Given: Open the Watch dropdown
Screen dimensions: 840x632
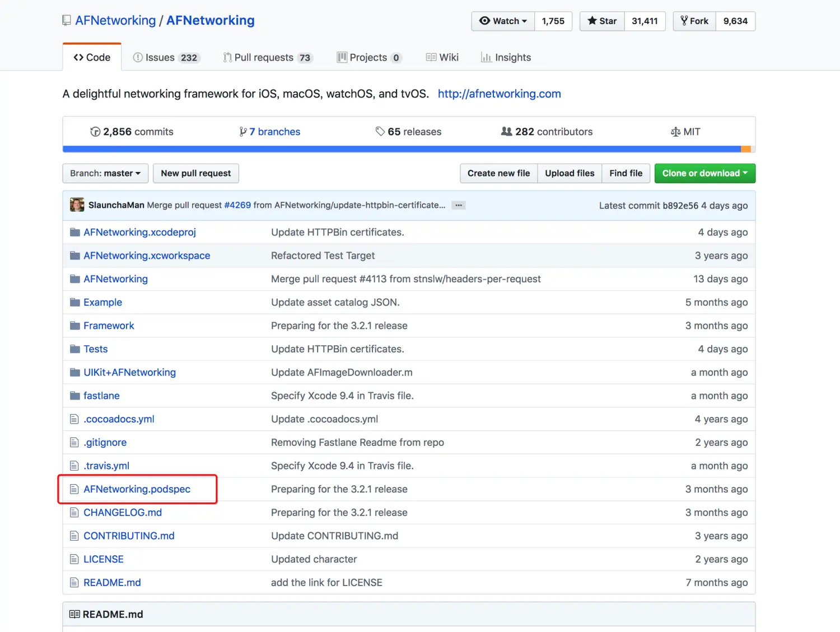Looking at the screenshot, I should 503,21.
